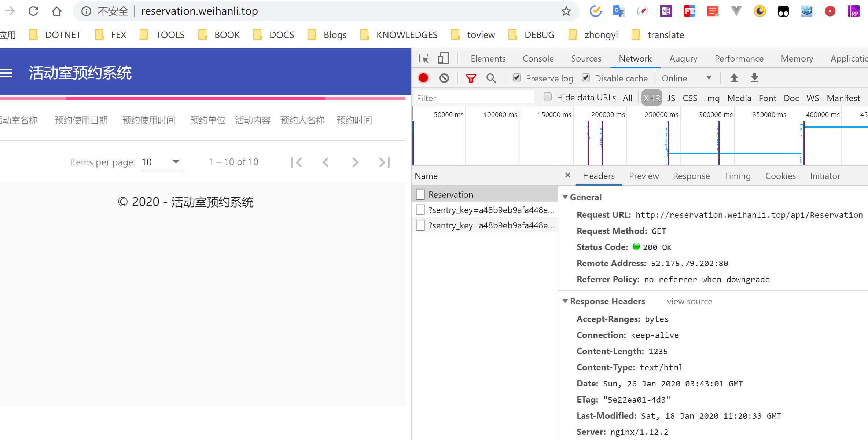Open the translate bookmarks folder

(x=658, y=35)
